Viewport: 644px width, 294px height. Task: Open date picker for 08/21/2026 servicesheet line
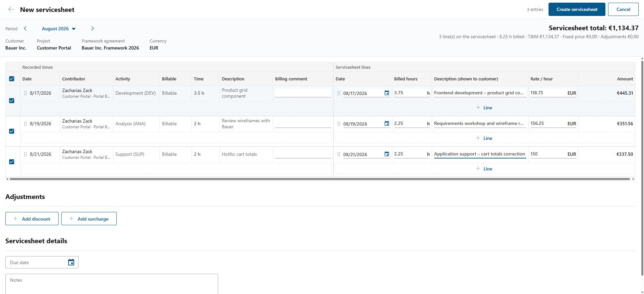pos(387,154)
